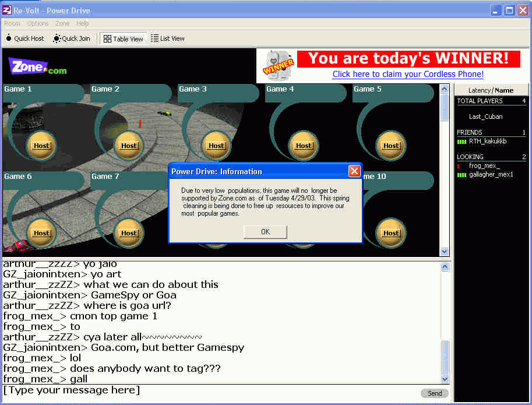The image size is (532, 405).
Task: Close the Power Drive Information dialog
Action: (x=354, y=171)
